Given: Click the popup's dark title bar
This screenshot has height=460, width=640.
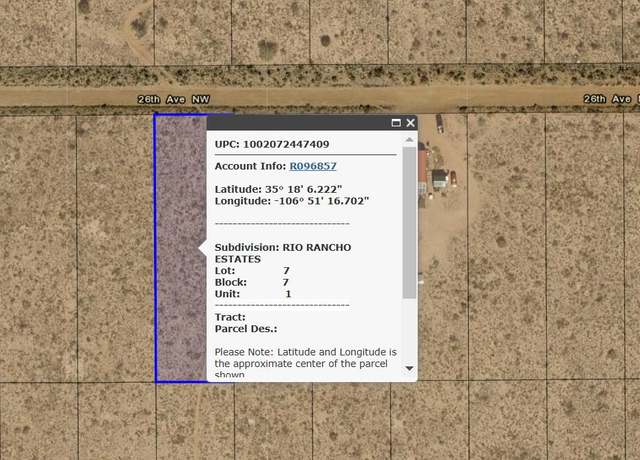Looking at the screenshot, I should tap(298, 123).
